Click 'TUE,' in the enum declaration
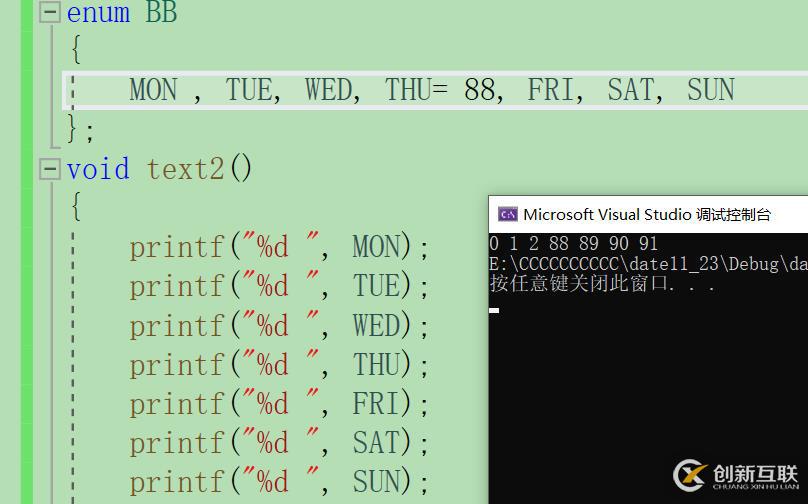The width and height of the screenshot is (808, 504). tap(253, 90)
